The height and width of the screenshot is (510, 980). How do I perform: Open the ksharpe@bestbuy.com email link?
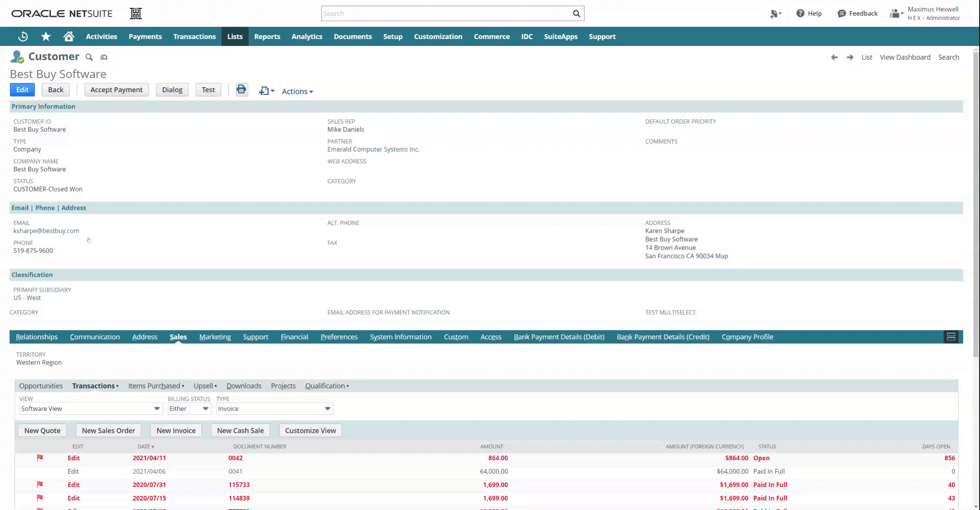click(46, 231)
